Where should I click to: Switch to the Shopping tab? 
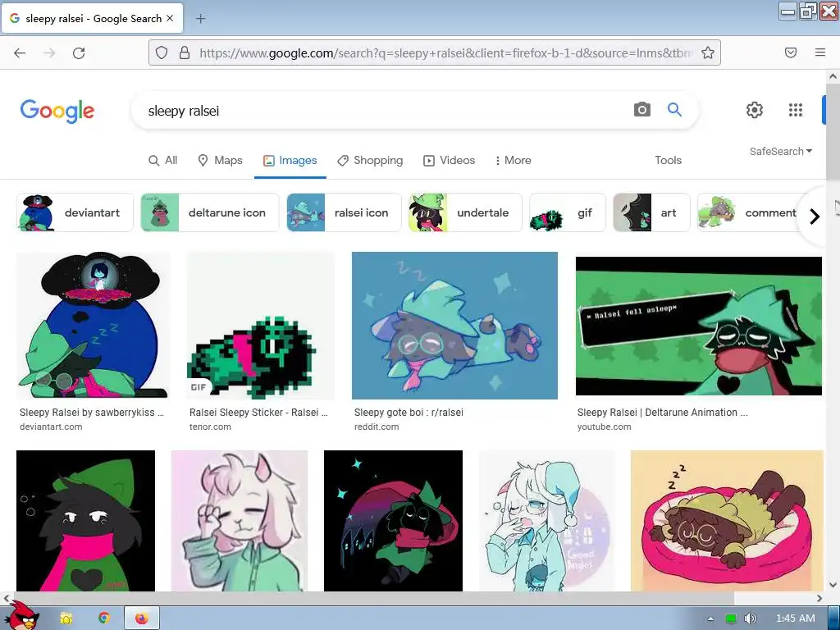(x=370, y=160)
